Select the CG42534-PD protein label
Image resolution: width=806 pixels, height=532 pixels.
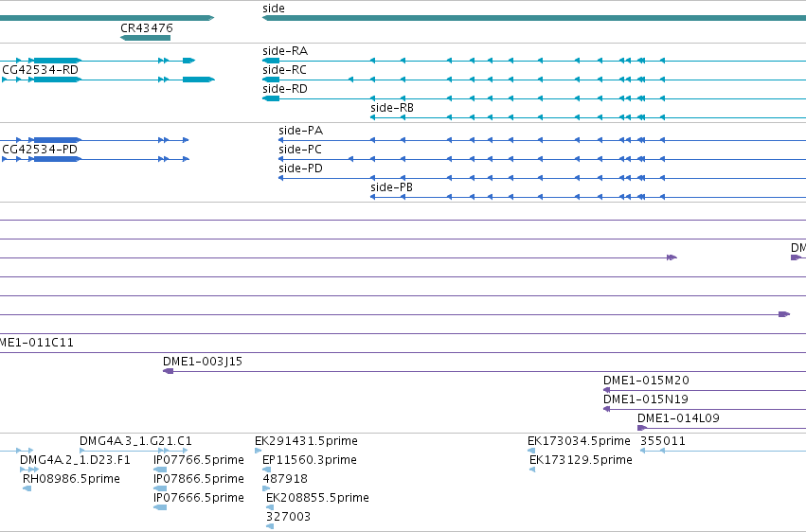click(40, 150)
